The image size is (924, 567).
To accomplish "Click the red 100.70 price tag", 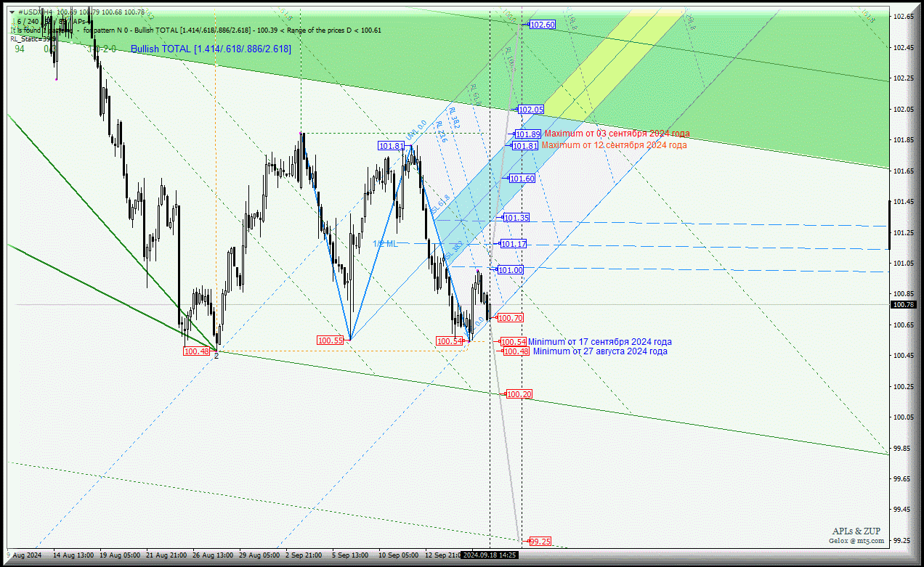I will click(x=510, y=318).
